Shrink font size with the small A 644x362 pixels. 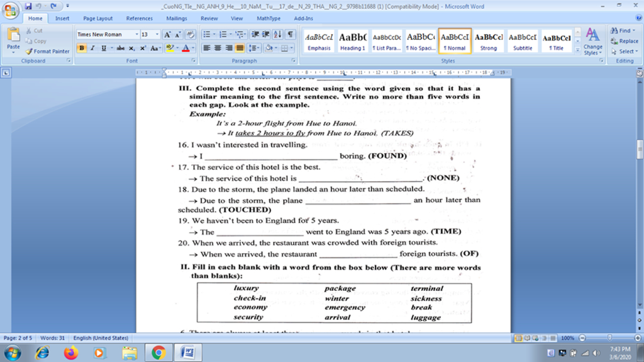click(178, 35)
